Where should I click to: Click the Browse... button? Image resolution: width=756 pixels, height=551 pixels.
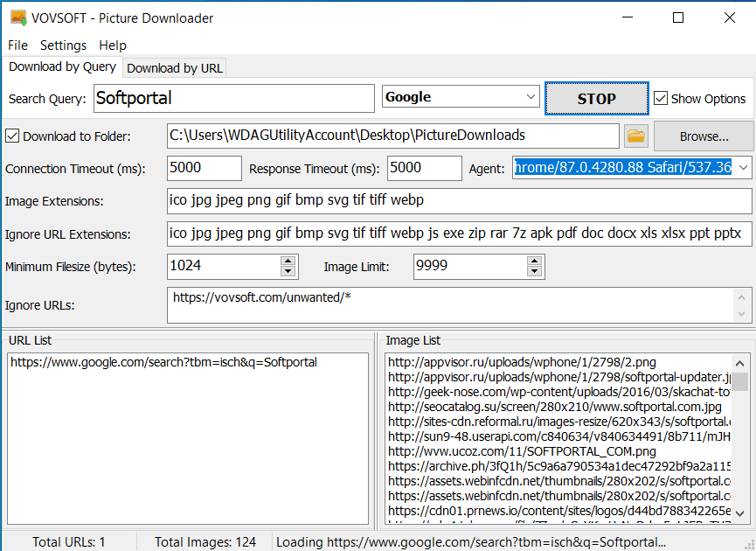(x=704, y=136)
